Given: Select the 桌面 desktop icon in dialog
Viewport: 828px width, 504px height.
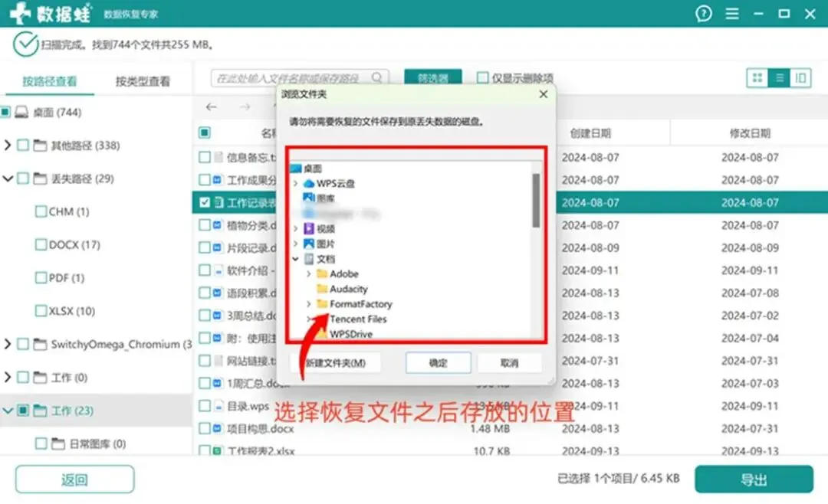Looking at the screenshot, I should 296,169.
